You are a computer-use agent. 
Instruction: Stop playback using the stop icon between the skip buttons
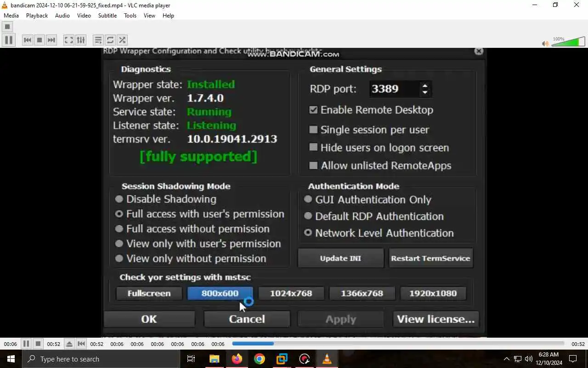tap(40, 40)
